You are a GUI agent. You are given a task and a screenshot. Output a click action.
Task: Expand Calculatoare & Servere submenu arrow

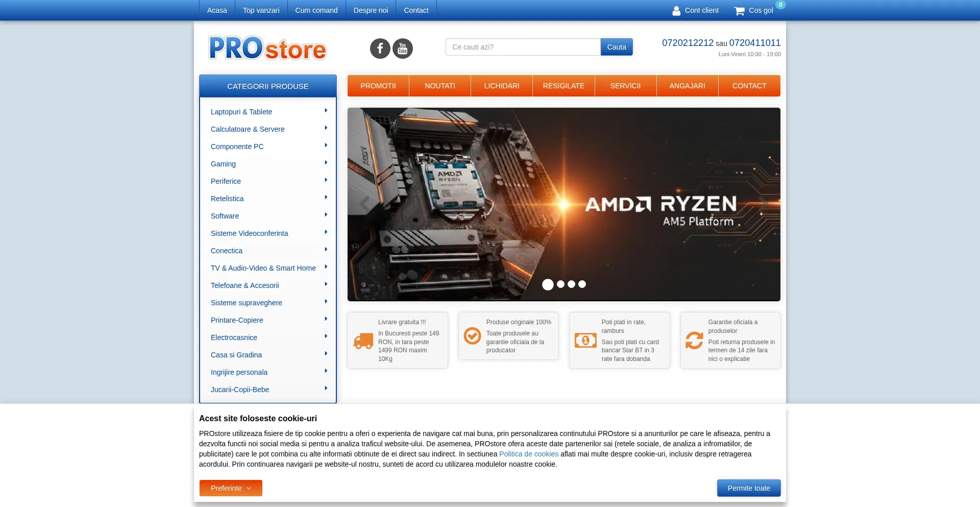(x=326, y=128)
